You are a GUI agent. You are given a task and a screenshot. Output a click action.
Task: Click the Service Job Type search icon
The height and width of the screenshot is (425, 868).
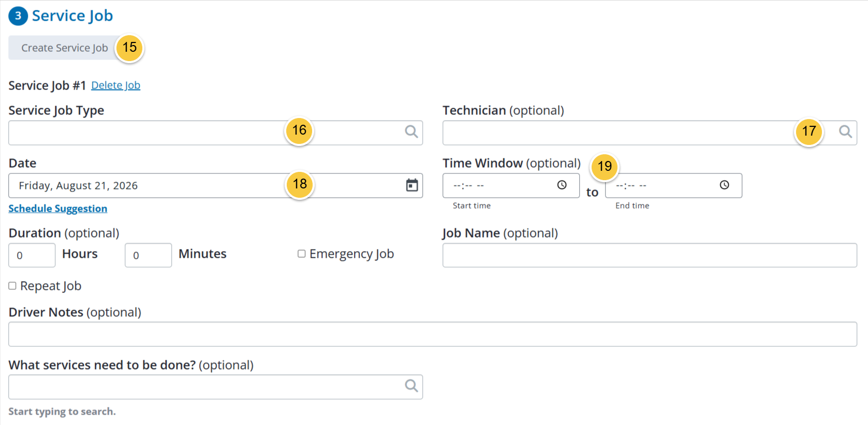pos(411,132)
